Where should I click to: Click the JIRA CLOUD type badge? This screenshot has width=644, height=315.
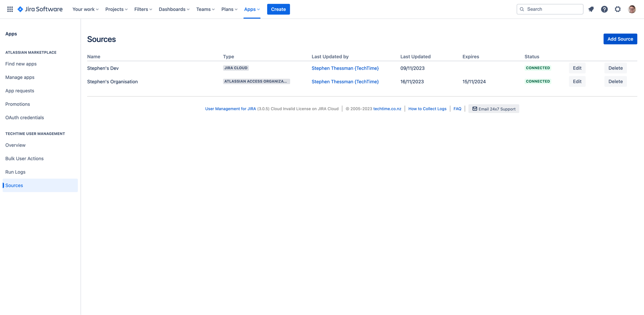tap(236, 68)
